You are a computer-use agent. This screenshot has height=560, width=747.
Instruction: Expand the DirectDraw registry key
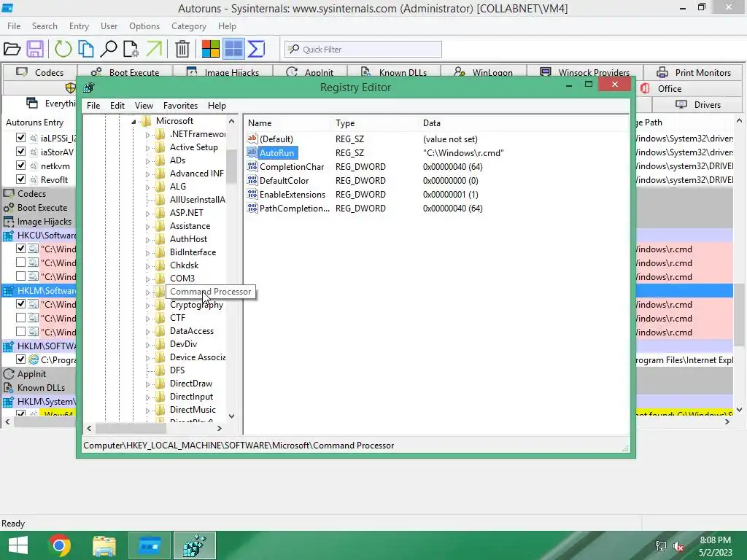(x=147, y=384)
